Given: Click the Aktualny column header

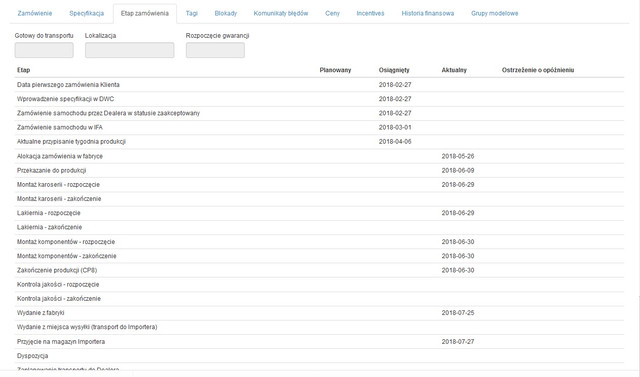Looking at the screenshot, I should [x=454, y=70].
